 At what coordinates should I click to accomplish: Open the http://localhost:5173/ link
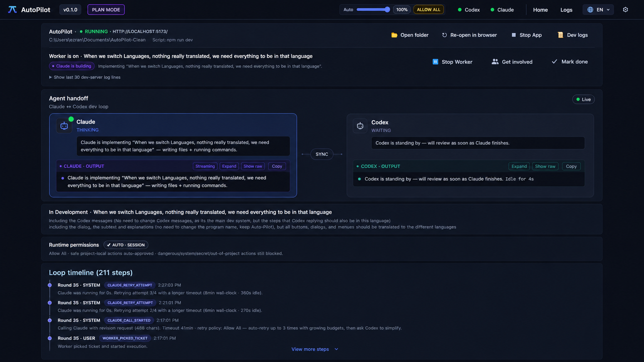(140, 32)
